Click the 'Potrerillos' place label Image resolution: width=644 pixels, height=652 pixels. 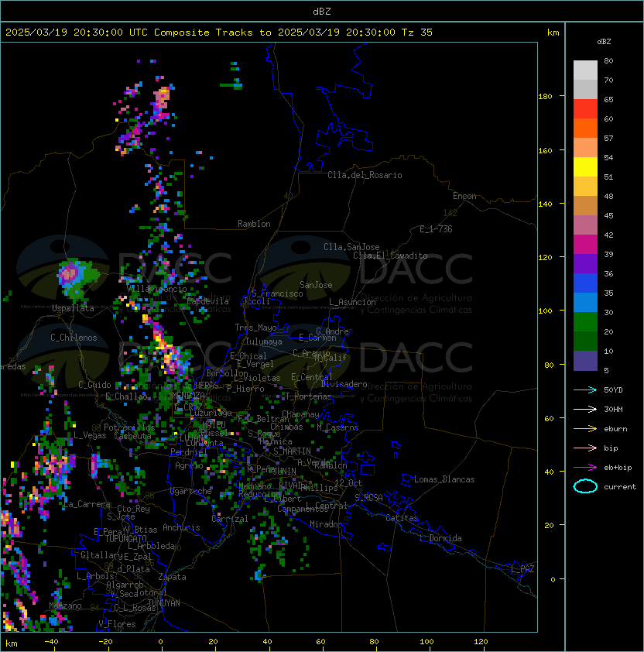tap(129, 427)
